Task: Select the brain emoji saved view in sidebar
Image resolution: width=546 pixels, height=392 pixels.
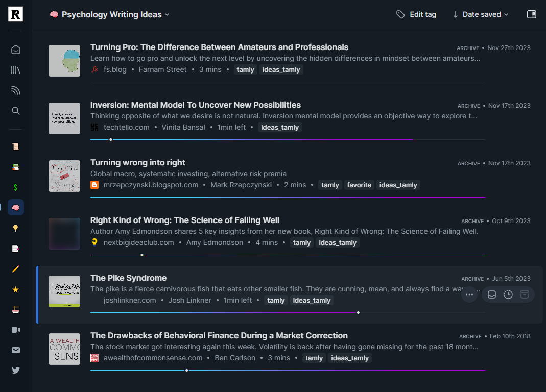Action: pos(16,208)
